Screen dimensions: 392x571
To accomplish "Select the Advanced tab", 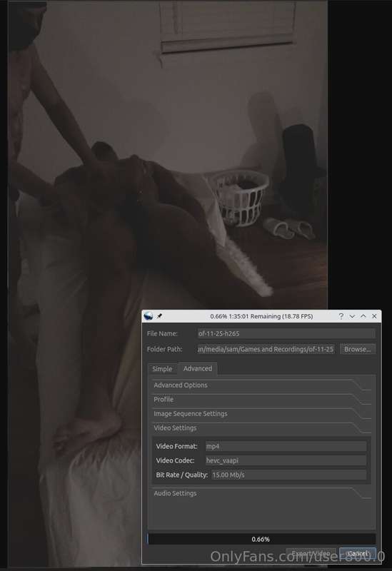I will click(x=198, y=368).
